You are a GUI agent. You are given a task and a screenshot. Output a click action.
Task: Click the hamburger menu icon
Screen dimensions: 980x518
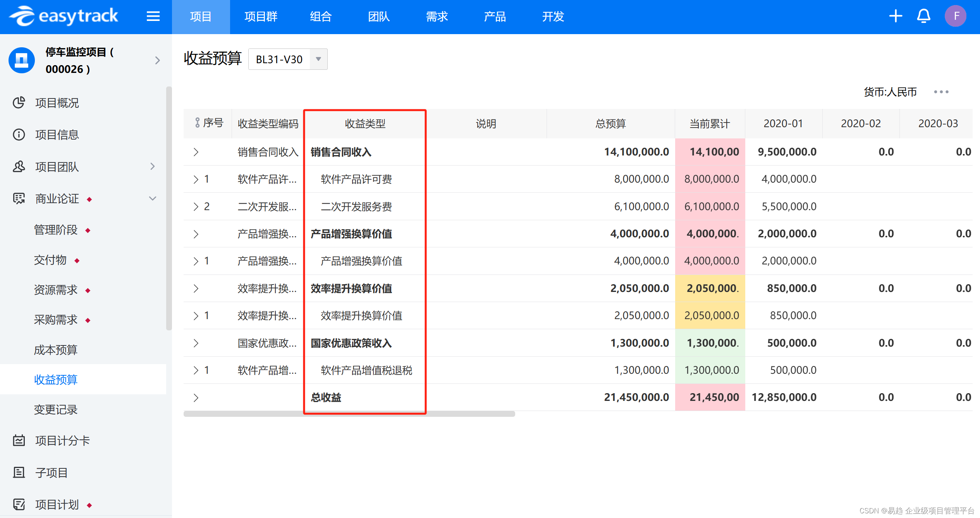point(153,16)
